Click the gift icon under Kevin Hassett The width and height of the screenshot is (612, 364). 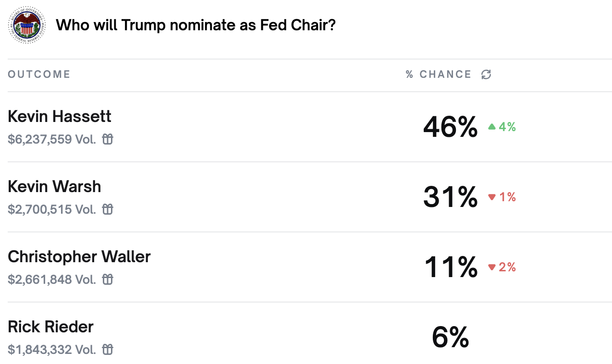click(x=108, y=139)
